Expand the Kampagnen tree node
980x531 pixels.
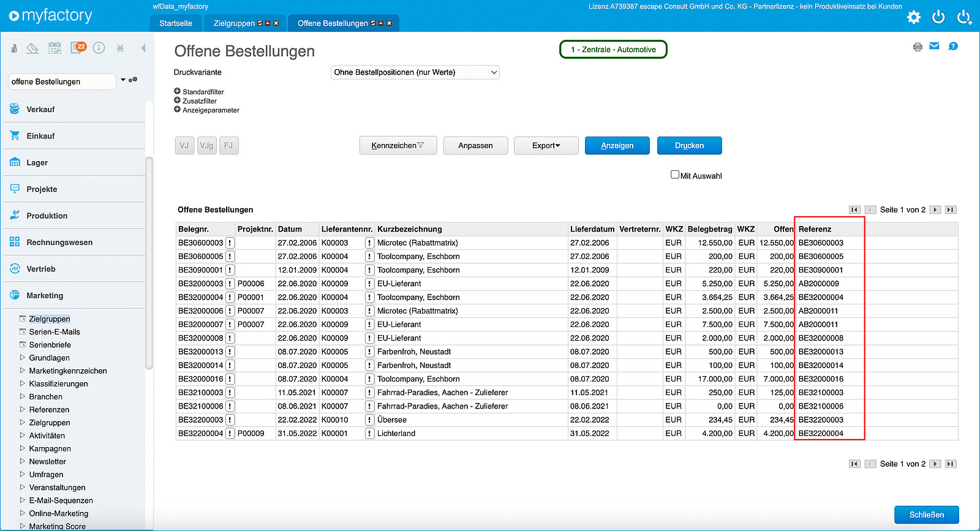point(23,448)
